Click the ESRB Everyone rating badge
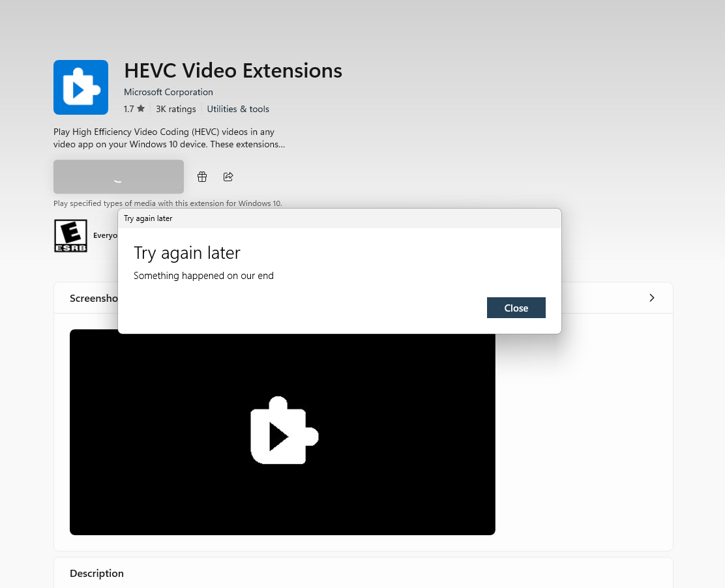Image resolution: width=725 pixels, height=588 pixels. pyautogui.click(x=71, y=236)
